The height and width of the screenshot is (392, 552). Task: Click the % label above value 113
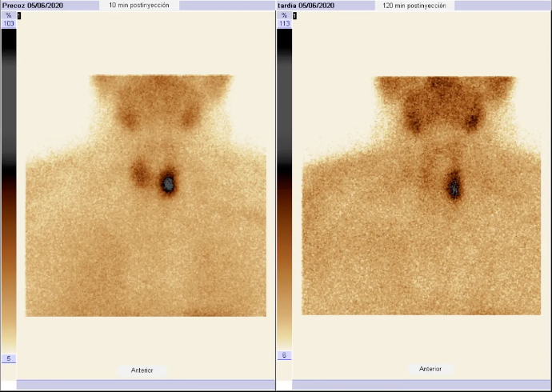click(285, 15)
